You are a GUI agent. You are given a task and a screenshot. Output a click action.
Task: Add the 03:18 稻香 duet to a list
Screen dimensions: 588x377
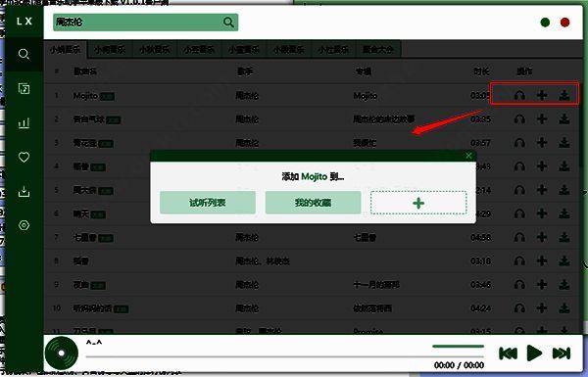542,260
